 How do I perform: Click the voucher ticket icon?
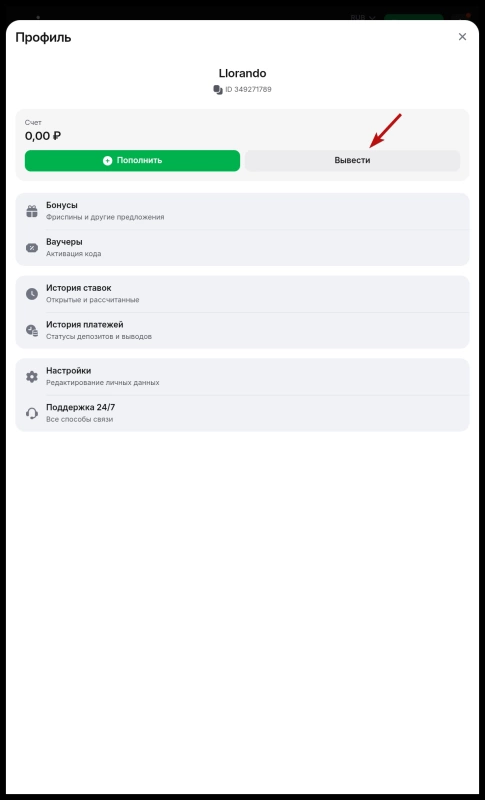coord(32,248)
